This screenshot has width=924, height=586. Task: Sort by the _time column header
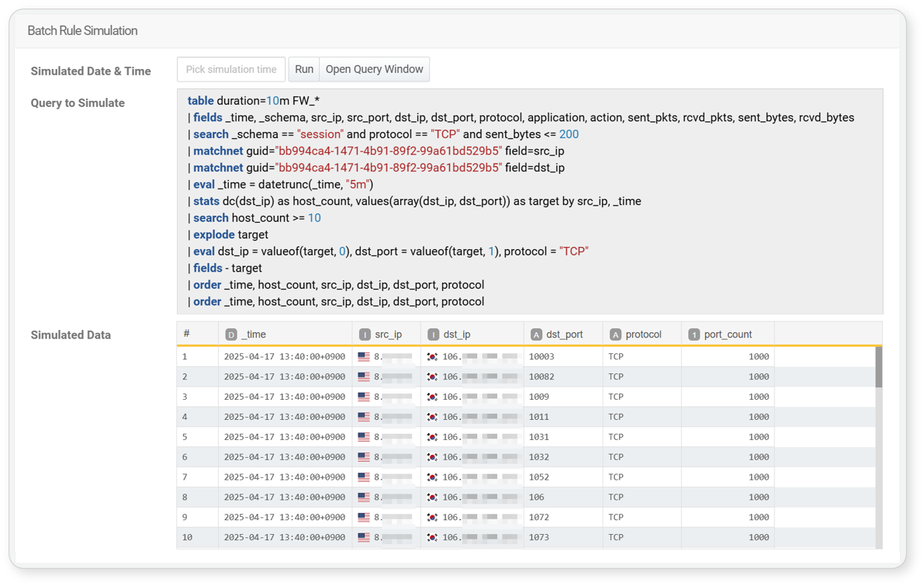click(286, 335)
